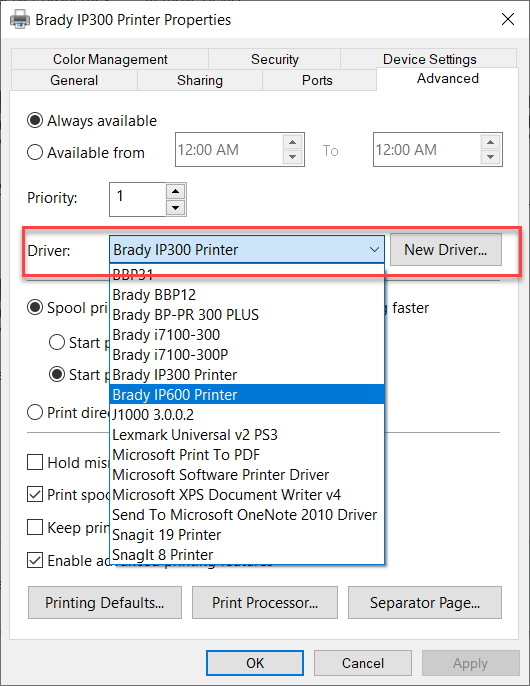This screenshot has height=686, width=530.
Task: Check the Hold mismatched documents checkbox
Action: tap(35, 462)
